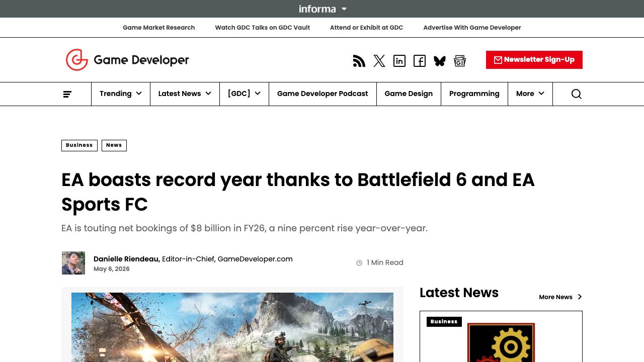The width and height of the screenshot is (644, 362).
Task: Click the Latest News heading
Action: (459, 293)
